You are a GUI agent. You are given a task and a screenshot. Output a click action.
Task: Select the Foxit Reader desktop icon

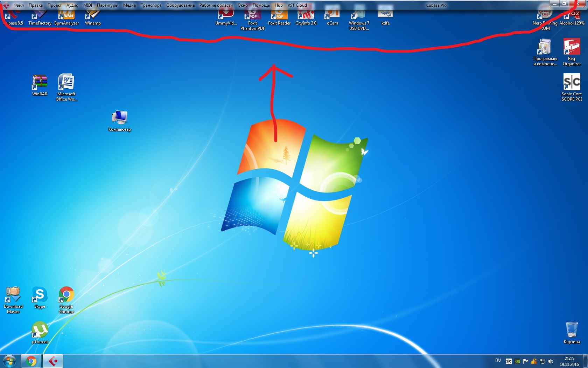279,18
